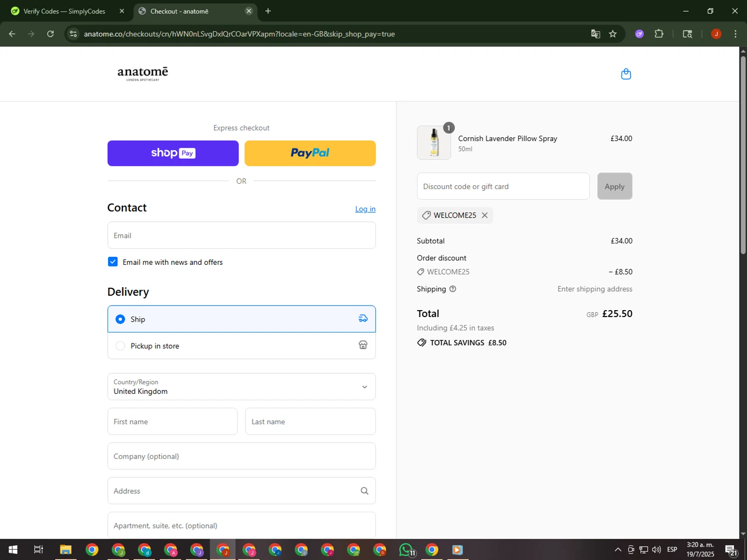Close the Checkout anatomē tab
Screen dimensions: 747x560
[249, 11]
